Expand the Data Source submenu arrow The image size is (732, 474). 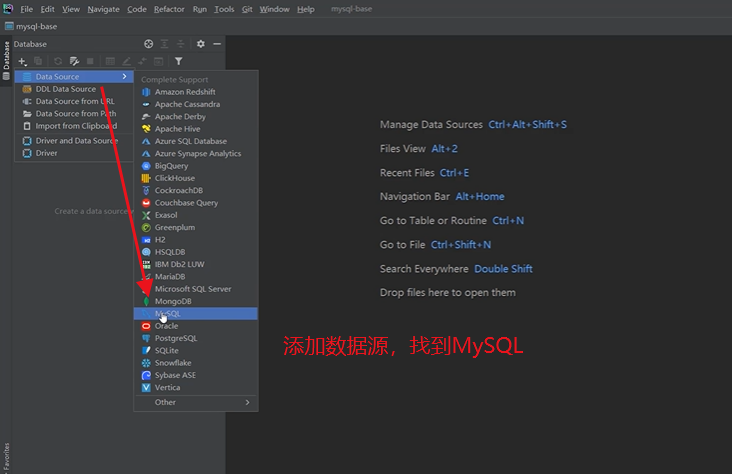(124, 77)
